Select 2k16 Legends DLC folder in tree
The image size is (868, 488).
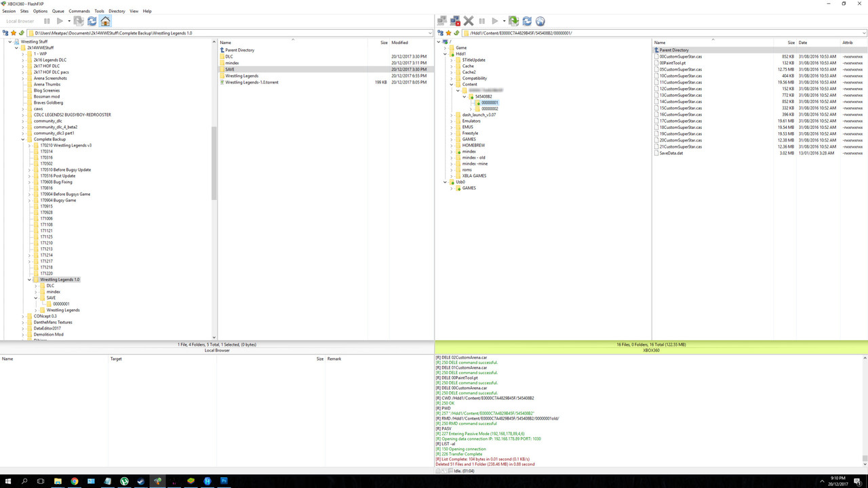click(50, 60)
